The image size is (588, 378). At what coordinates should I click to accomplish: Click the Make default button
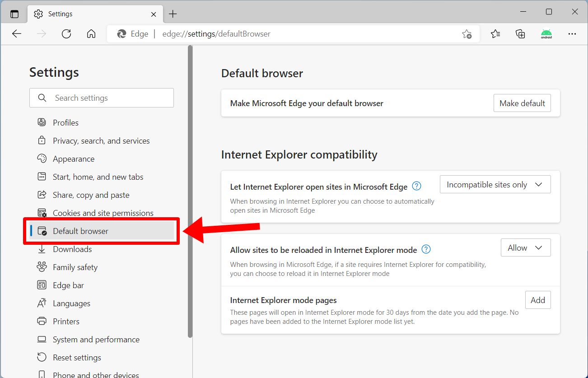point(522,103)
